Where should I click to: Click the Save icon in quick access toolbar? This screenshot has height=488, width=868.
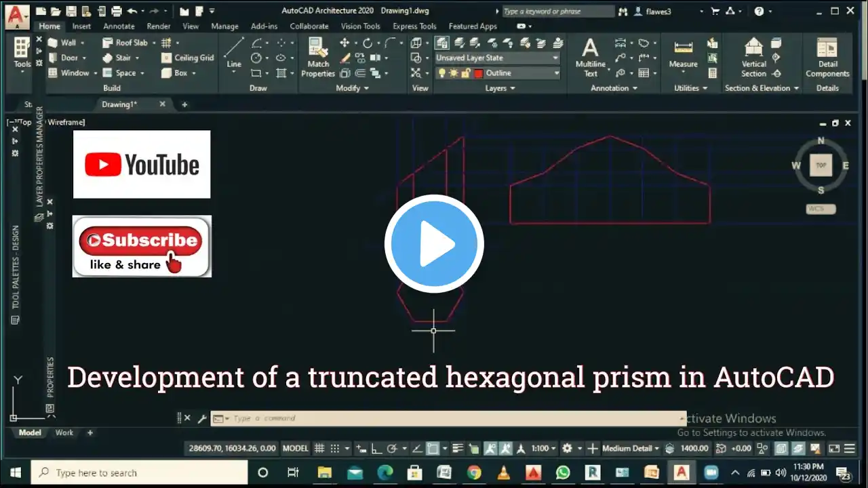pyautogui.click(x=71, y=11)
